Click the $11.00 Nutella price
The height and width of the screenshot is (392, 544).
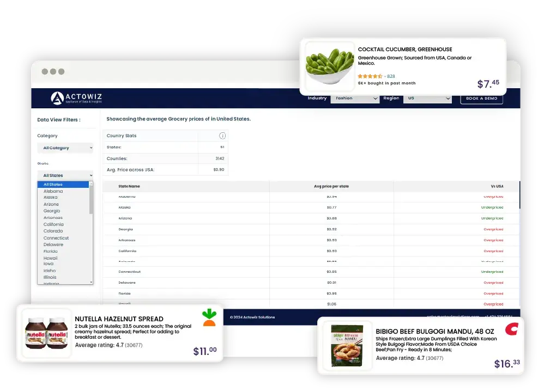[205, 351]
